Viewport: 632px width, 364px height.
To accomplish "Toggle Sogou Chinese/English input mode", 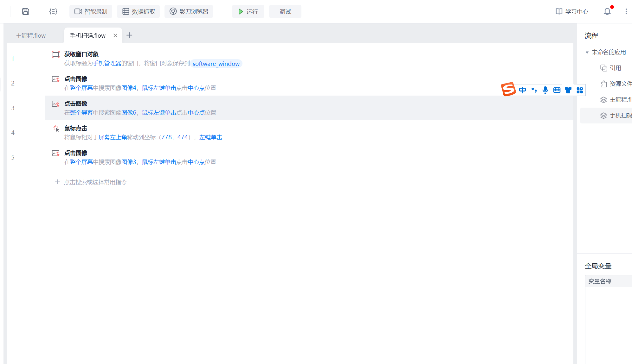I will pyautogui.click(x=522, y=90).
